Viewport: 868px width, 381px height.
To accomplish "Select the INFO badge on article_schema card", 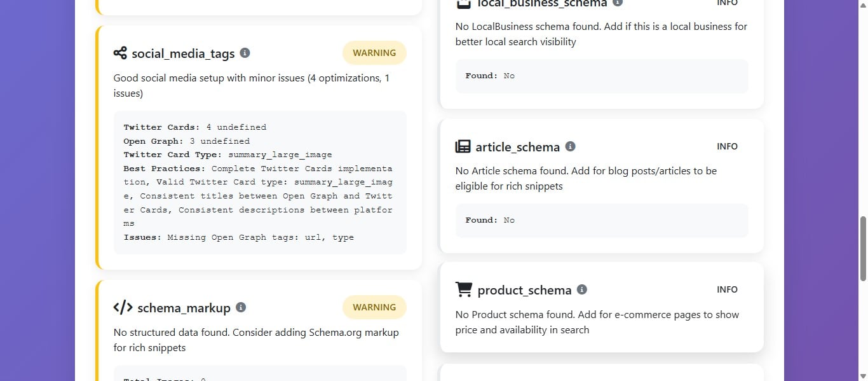I will pos(727,146).
